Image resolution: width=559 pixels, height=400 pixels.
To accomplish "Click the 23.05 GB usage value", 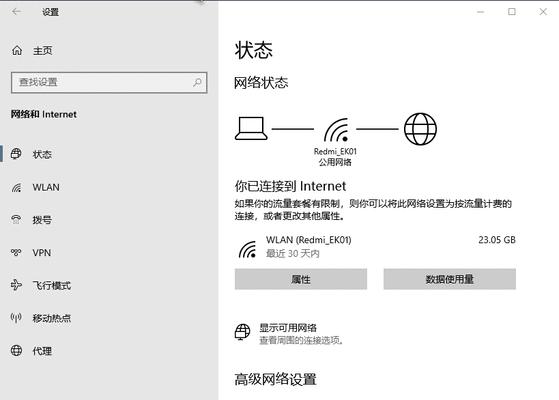I will (497, 240).
